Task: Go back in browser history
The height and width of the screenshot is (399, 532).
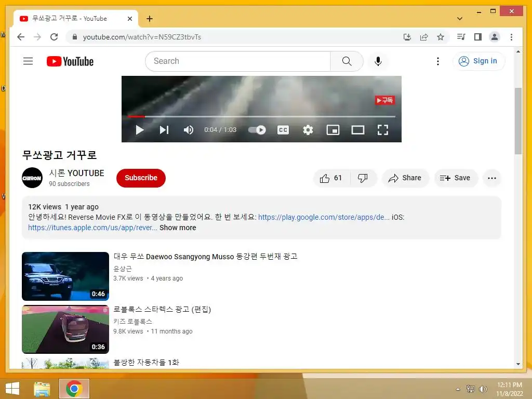Action: [21, 37]
